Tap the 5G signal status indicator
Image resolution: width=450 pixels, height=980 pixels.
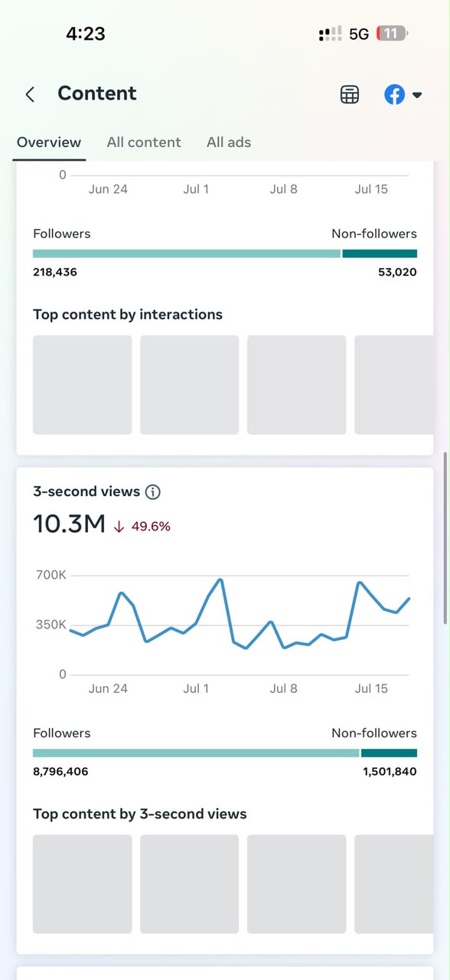pos(359,34)
